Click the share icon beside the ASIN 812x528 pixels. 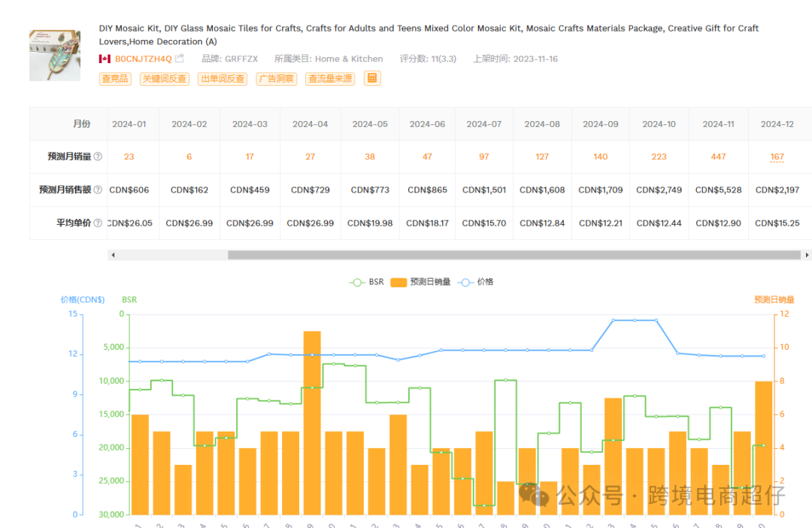click(x=180, y=59)
